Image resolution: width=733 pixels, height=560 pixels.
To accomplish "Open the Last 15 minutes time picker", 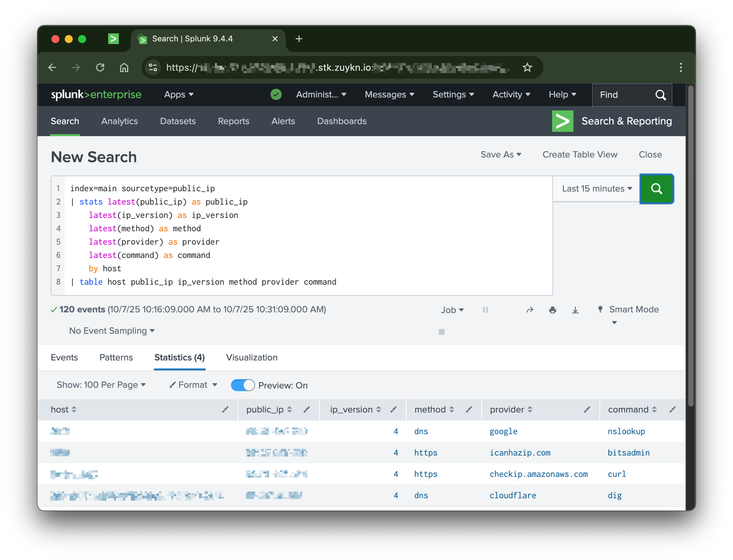I will [596, 189].
